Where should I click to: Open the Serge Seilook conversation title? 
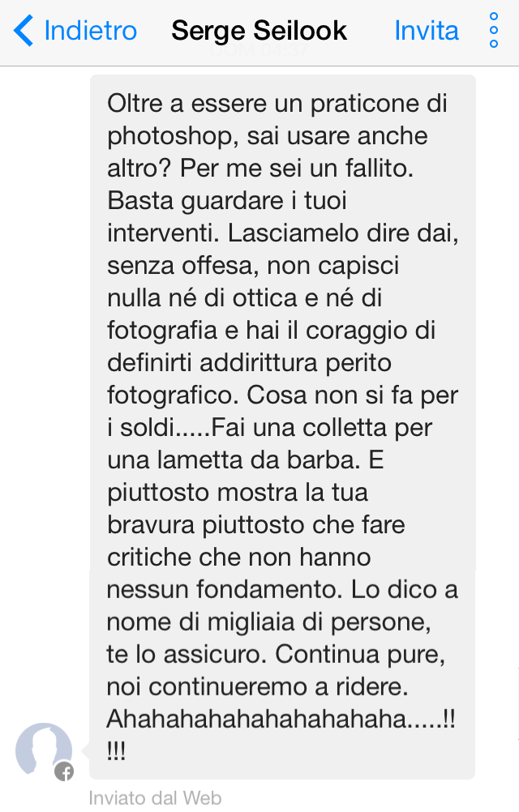point(259,31)
